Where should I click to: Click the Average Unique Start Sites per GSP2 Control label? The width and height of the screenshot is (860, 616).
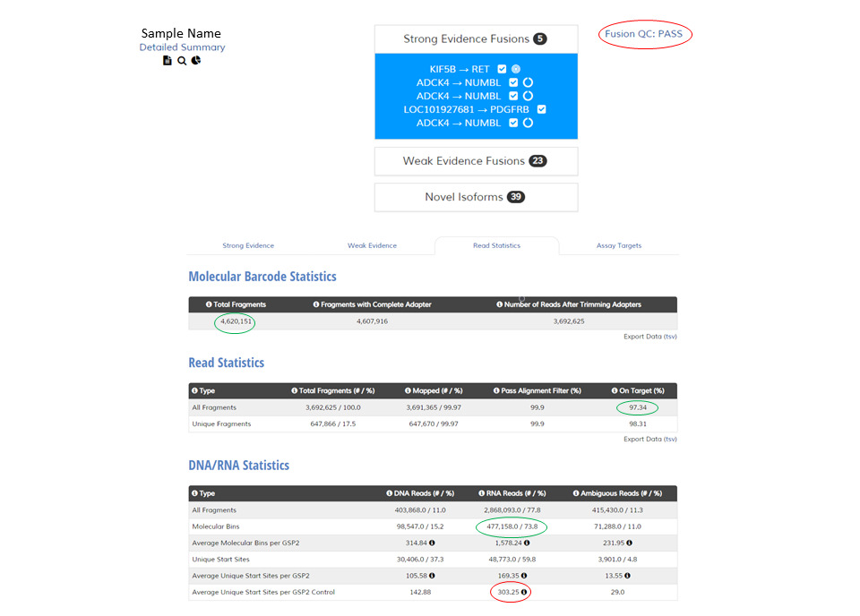263,593
